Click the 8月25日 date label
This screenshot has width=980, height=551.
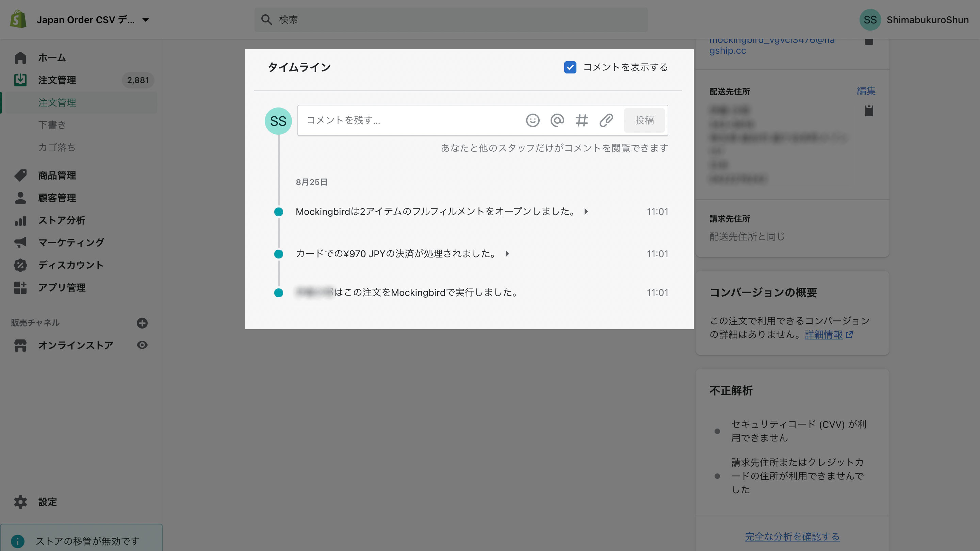pyautogui.click(x=312, y=182)
